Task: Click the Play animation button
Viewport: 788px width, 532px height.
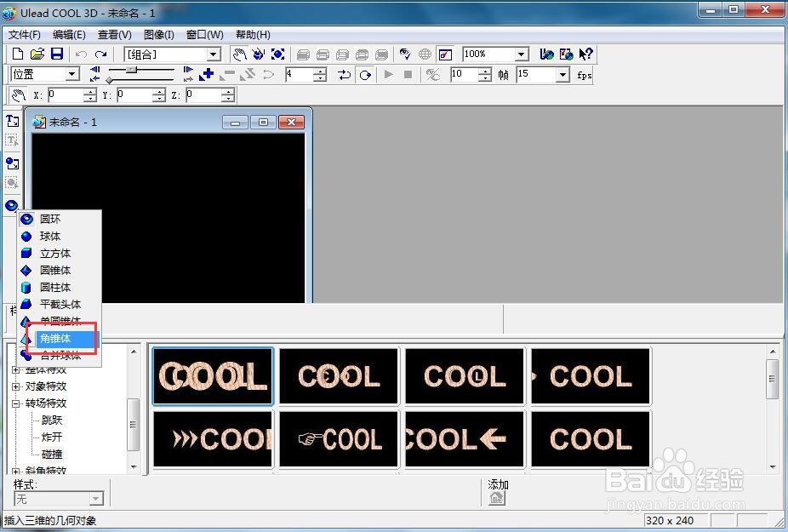Action: coord(388,74)
